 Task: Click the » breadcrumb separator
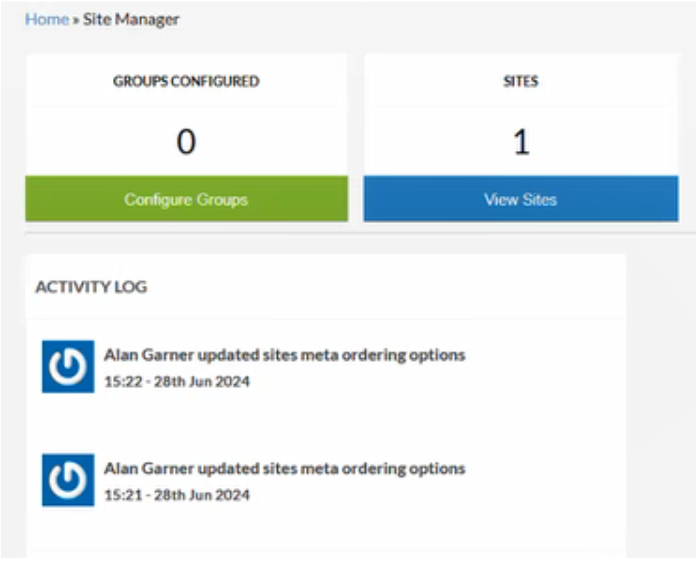[76, 20]
